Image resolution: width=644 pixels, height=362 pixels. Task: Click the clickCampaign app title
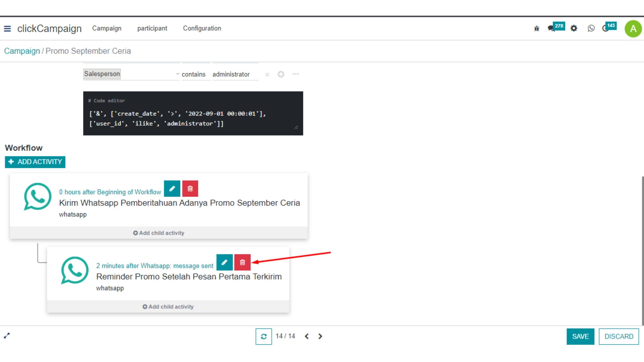pos(49,28)
